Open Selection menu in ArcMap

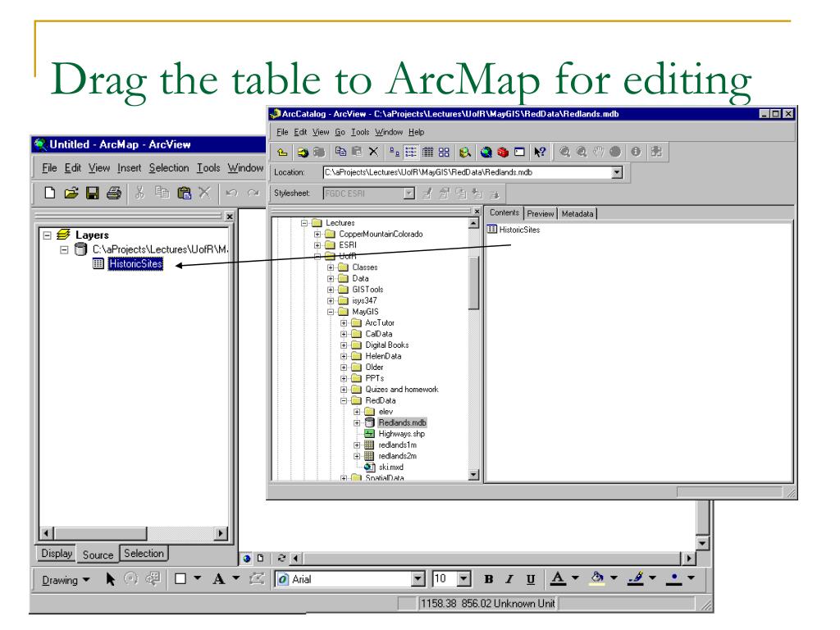pyautogui.click(x=169, y=168)
